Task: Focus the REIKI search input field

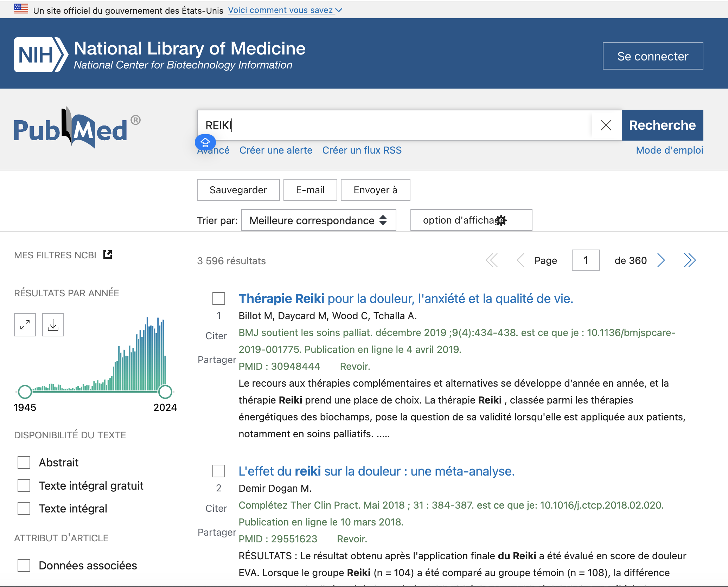Action: 394,125
